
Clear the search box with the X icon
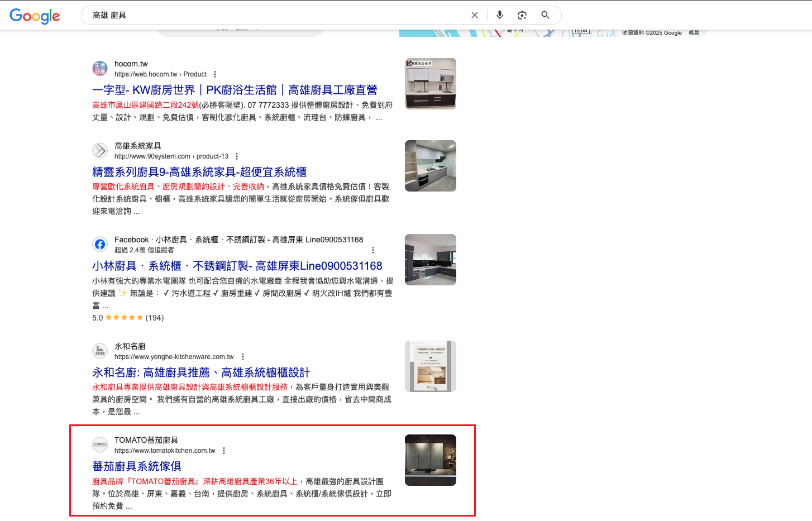pyautogui.click(x=475, y=15)
